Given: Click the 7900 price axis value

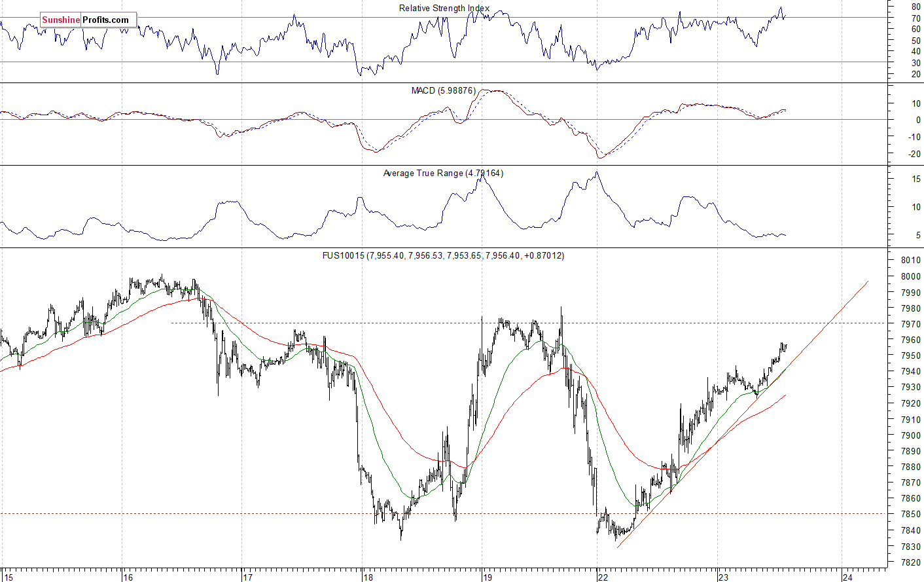Looking at the screenshot, I should point(911,435).
